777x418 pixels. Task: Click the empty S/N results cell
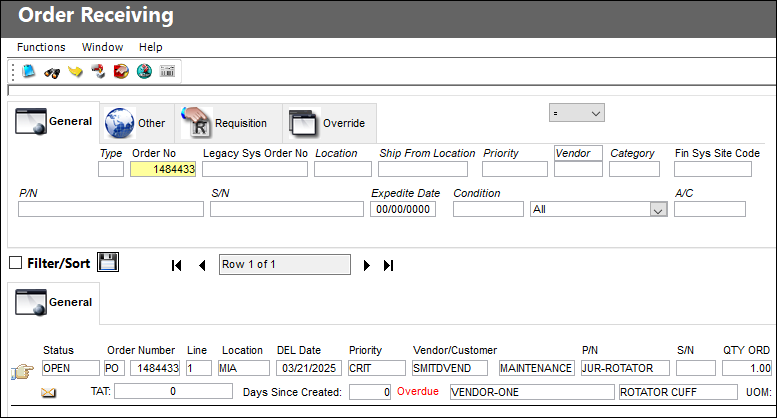point(696,368)
